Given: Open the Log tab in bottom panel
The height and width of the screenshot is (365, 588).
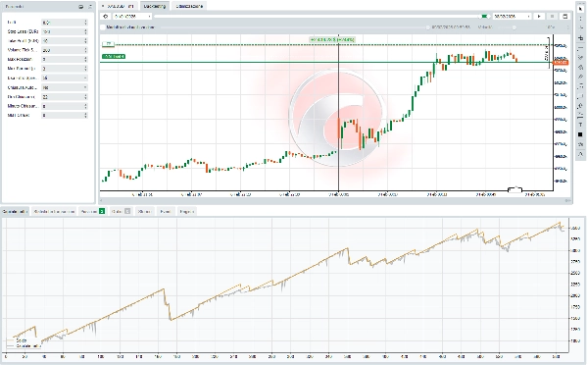Looking at the screenshot, I should (x=186, y=211).
